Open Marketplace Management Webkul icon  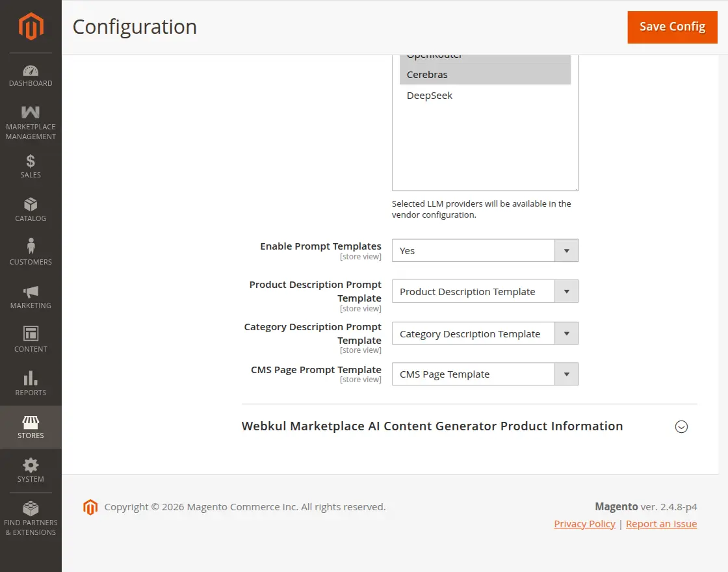point(31,112)
